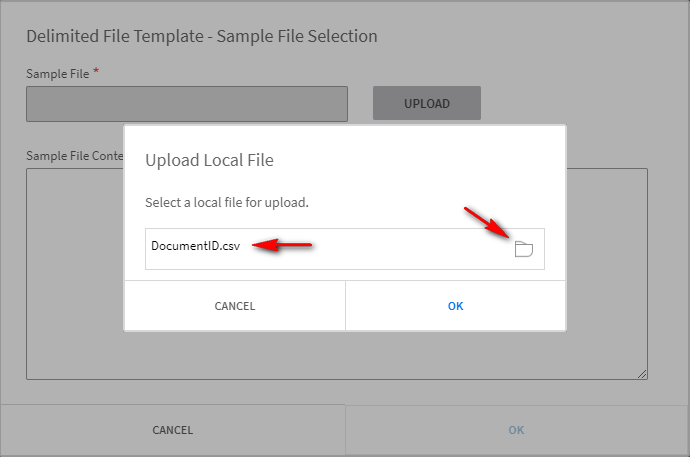Click the Upload Local File dialog title

[x=209, y=160]
